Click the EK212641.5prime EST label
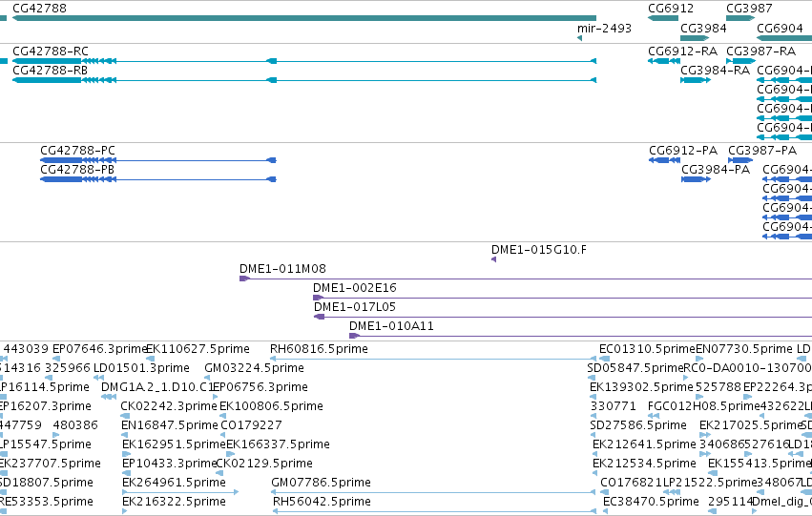 click(644, 444)
